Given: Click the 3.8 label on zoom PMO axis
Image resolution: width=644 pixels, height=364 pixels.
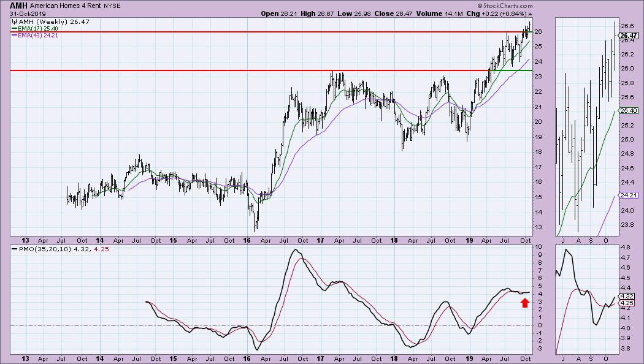Looking at the screenshot, I should click(625, 348).
